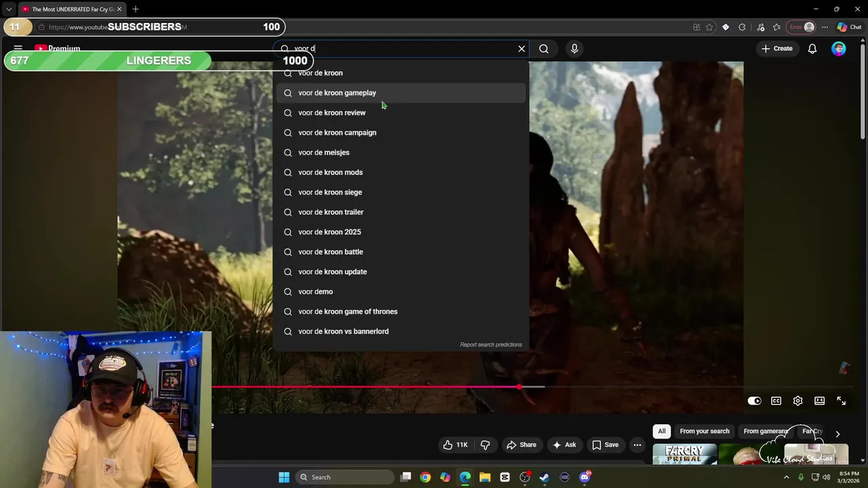Open Google Chrome from the taskbar
Image resolution: width=868 pixels, height=488 pixels.
425,477
